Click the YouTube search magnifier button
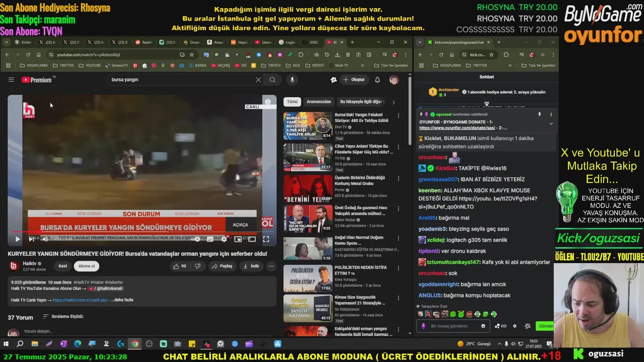This screenshot has width=644, height=362. tap(272, 79)
